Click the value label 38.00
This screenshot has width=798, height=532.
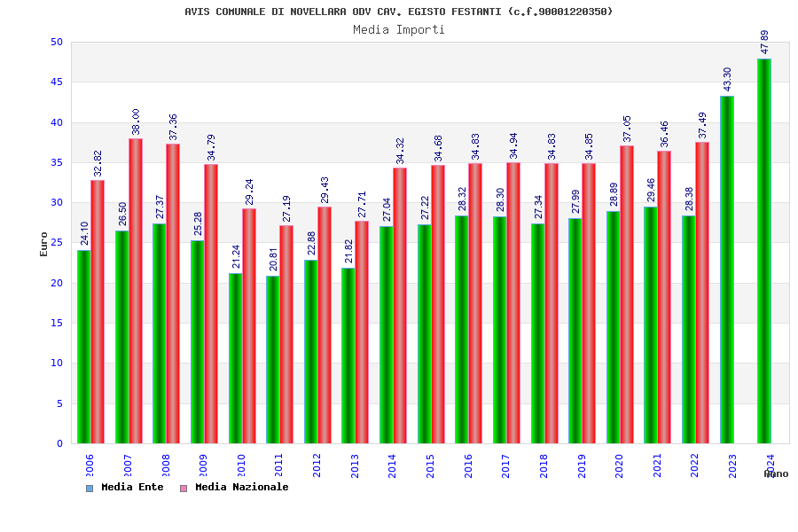click(136, 121)
